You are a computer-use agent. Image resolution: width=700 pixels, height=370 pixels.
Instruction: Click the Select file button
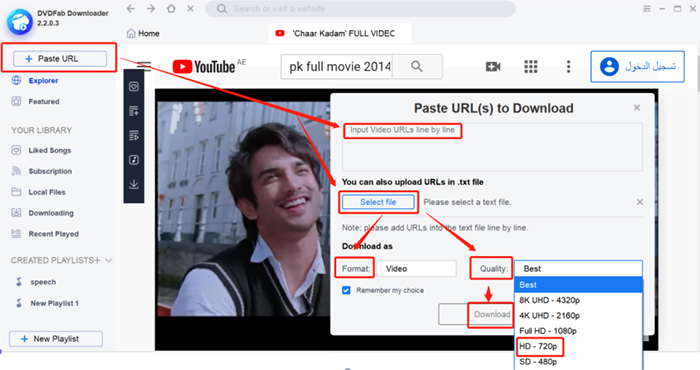(x=378, y=202)
